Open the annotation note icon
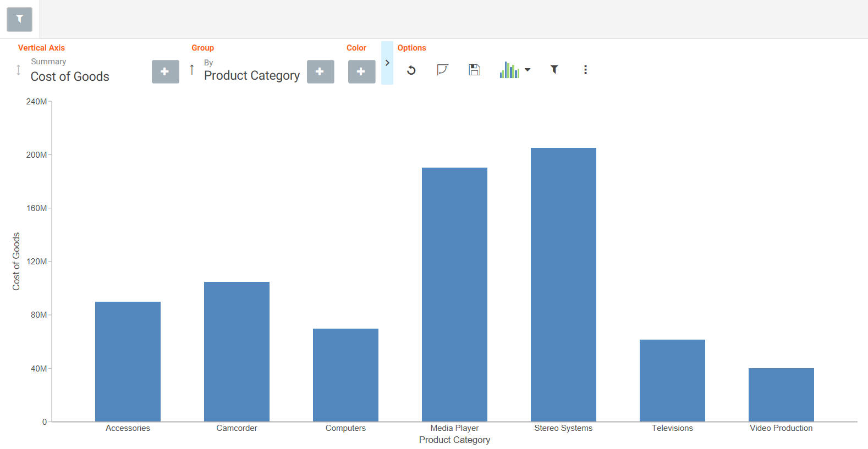Screen dimensions: 868x449 442,70
